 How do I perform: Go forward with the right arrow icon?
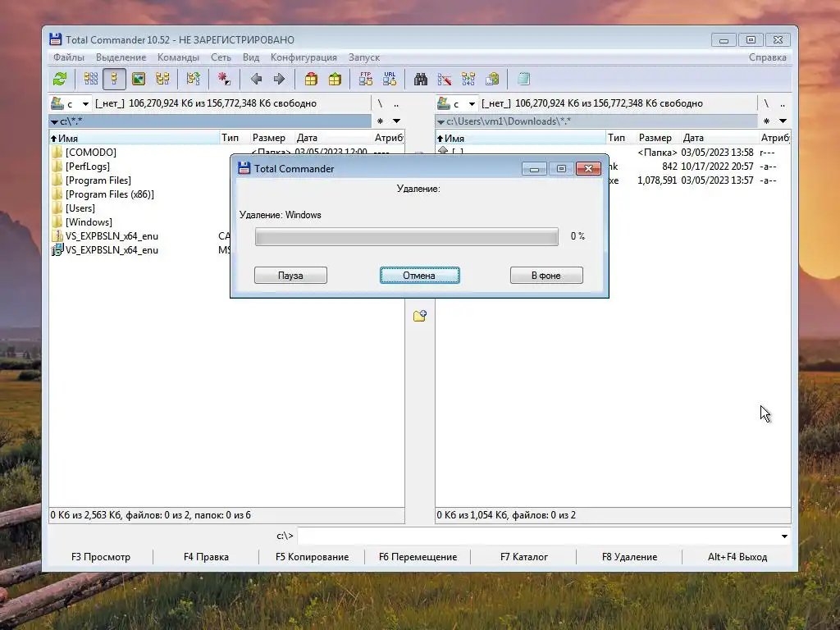click(279, 80)
